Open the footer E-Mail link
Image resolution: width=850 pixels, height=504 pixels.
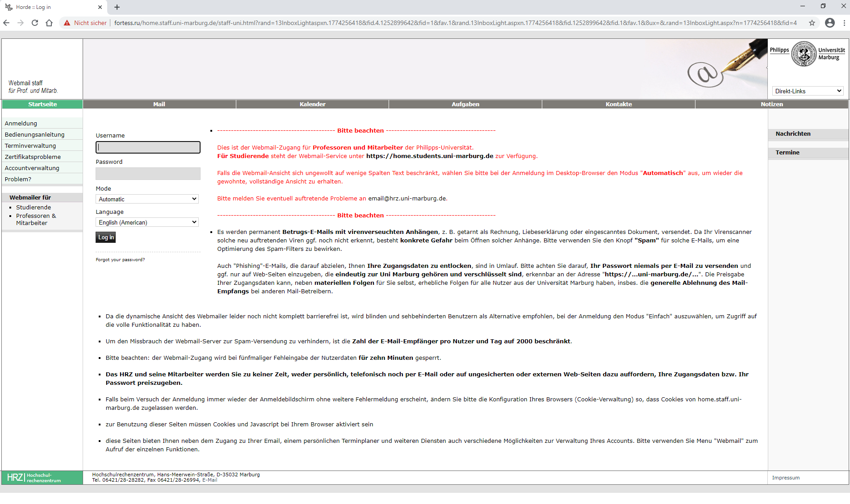coord(209,480)
